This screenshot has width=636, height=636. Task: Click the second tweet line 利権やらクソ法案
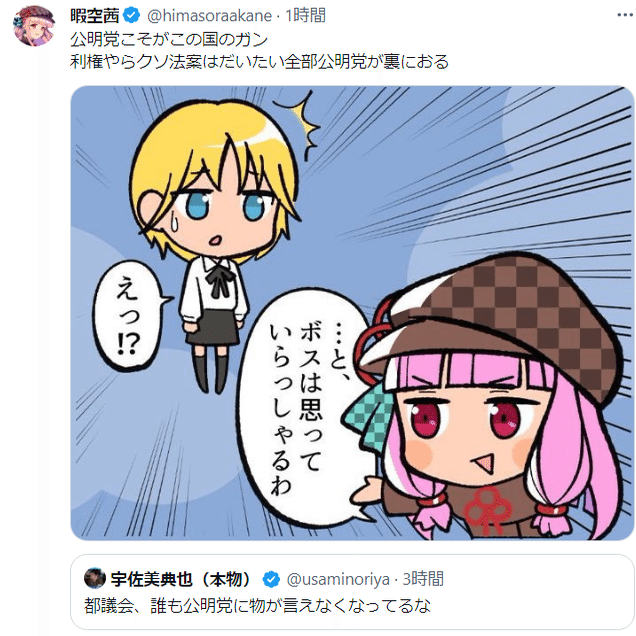click(x=259, y=62)
